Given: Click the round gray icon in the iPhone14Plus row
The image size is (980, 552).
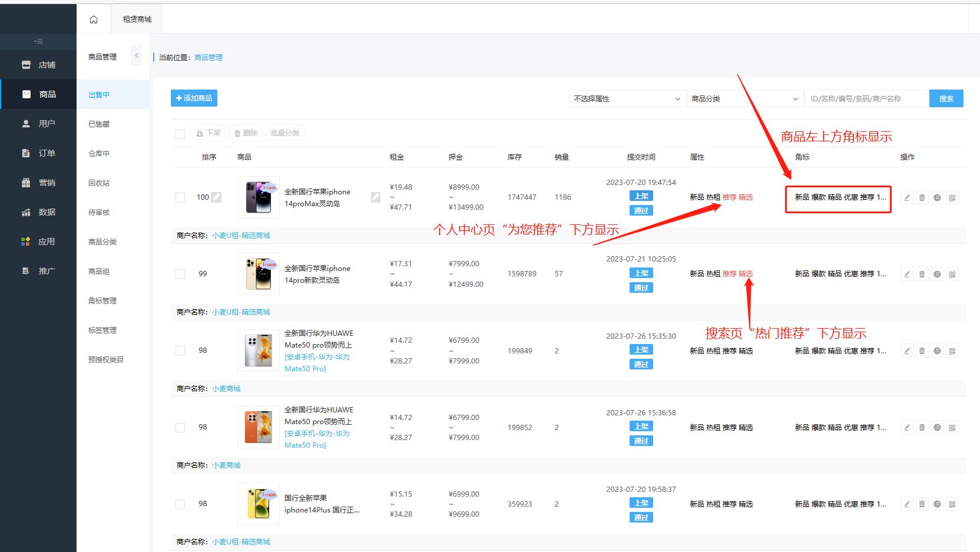Looking at the screenshot, I should [x=937, y=504].
